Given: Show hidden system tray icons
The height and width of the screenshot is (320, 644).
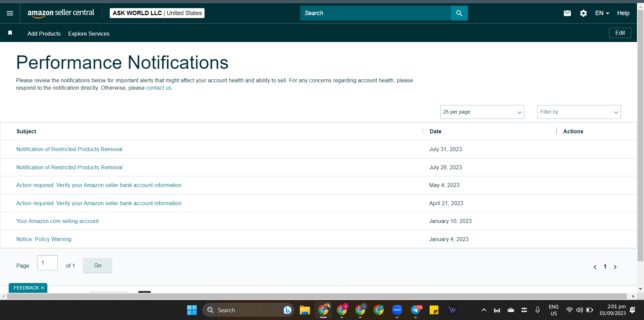Looking at the screenshot, I should tap(484, 310).
